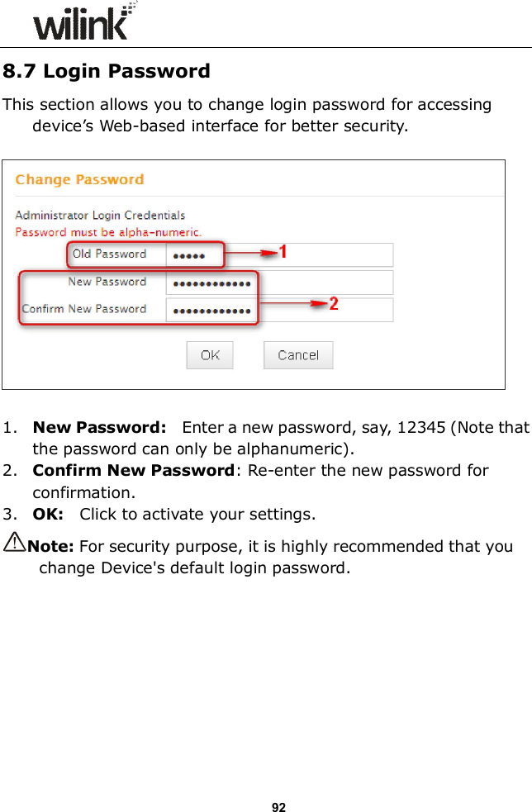Click the red callout box around Old Password
532x812 pixels.
(x=146, y=254)
